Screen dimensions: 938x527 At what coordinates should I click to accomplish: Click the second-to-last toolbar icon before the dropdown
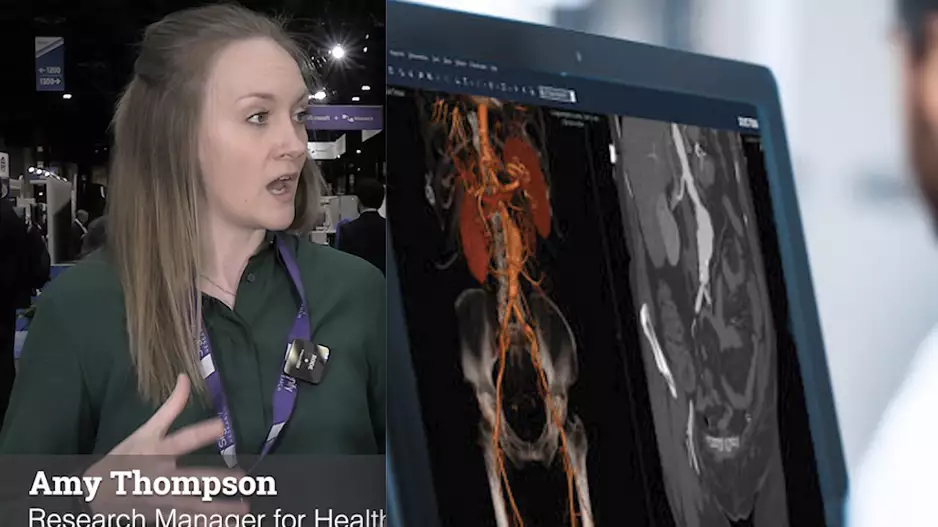click(x=521, y=90)
